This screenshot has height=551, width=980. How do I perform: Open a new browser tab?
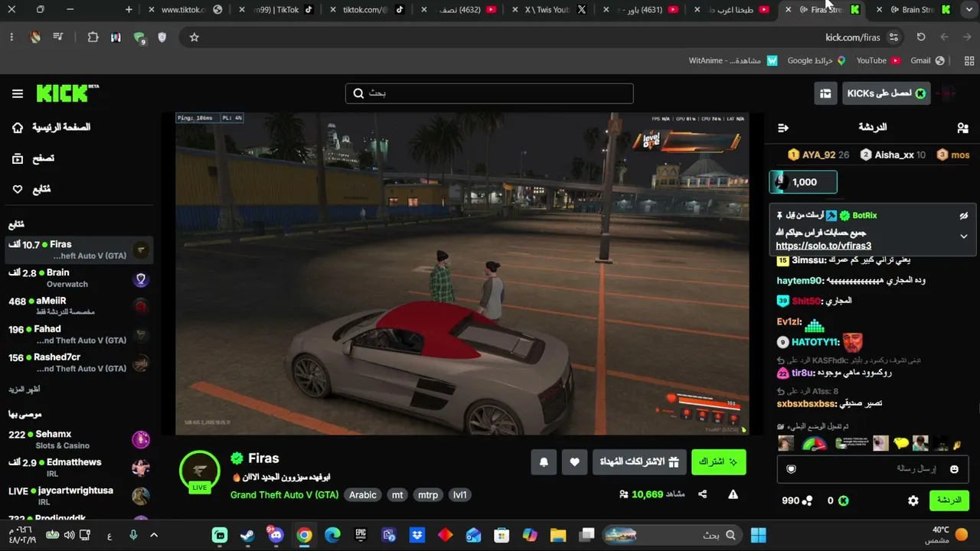click(x=129, y=10)
